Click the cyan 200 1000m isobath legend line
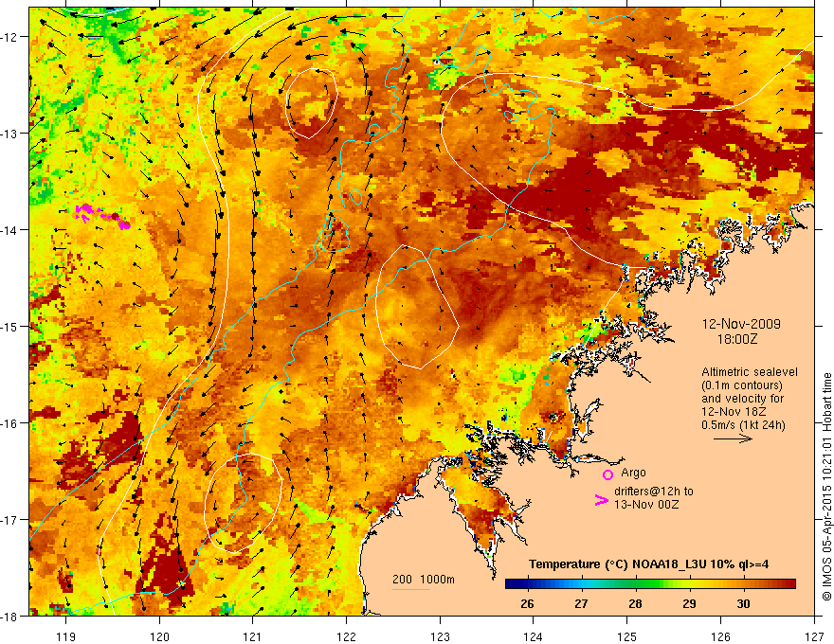Image resolution: width=834 pixels, height=644 pixels. [x=411, y=589]
